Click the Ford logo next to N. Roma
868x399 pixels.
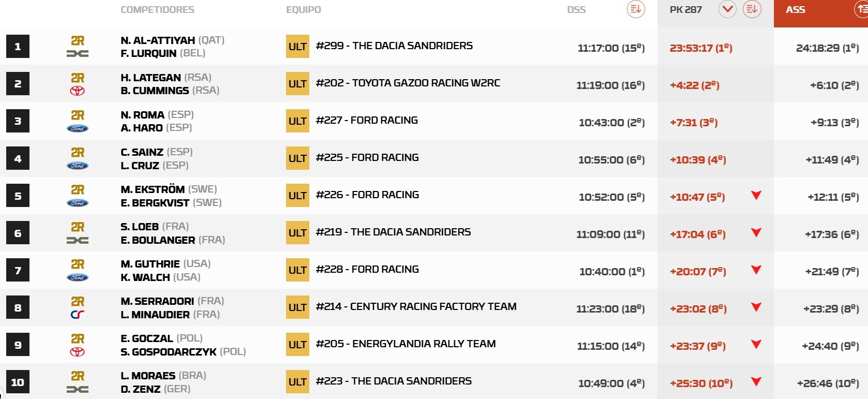(78, 128)
